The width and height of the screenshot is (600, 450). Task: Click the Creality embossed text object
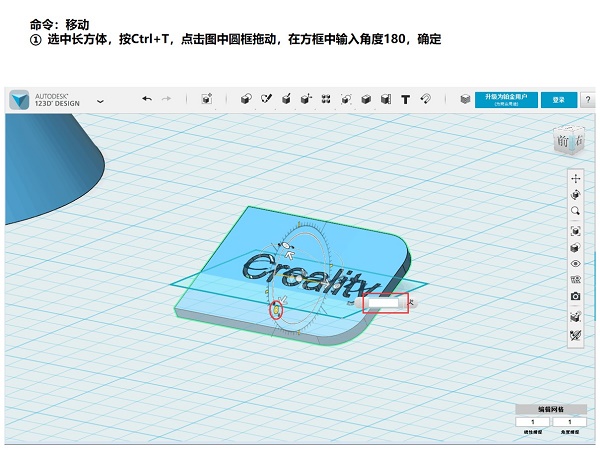click(310, 276)
